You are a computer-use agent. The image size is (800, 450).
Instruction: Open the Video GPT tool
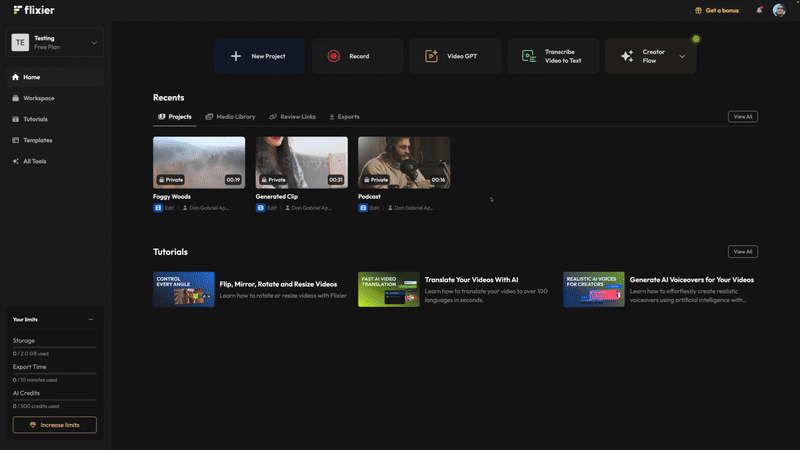pos(454,56)
